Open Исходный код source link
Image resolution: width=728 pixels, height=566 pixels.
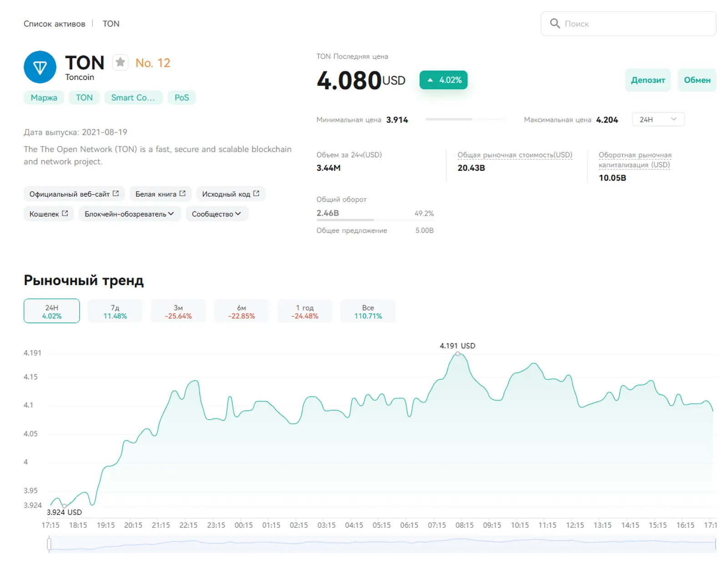(x=231, y=194)
